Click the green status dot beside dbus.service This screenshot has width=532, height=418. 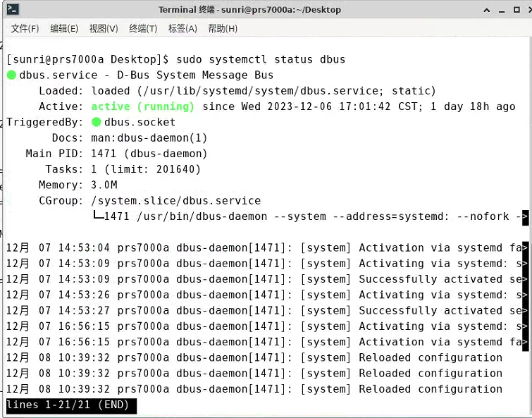[x=12, y=75]
